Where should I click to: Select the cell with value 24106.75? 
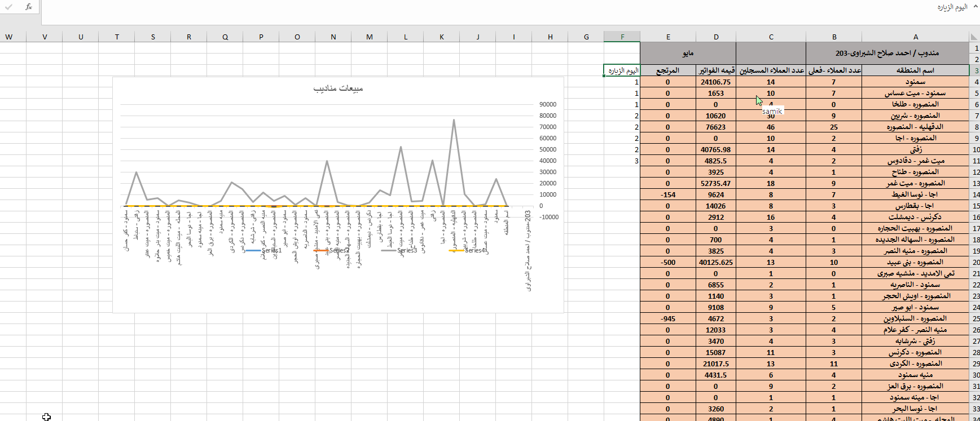[716, 82]
